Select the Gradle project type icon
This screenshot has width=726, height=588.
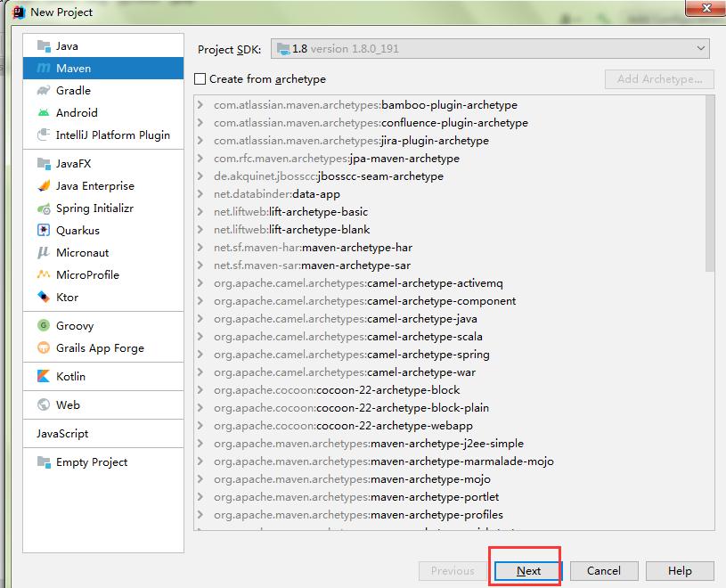44,91
